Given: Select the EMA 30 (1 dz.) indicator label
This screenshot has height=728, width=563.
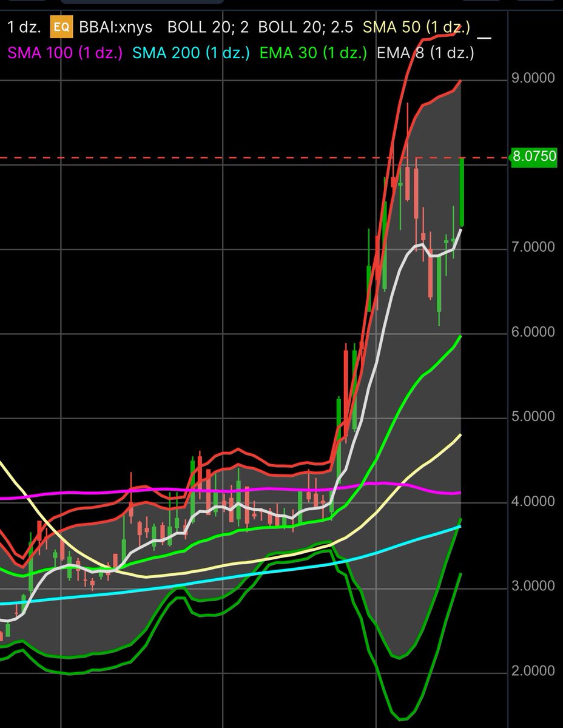Looking at the screenshot, I should click(313, 53).
